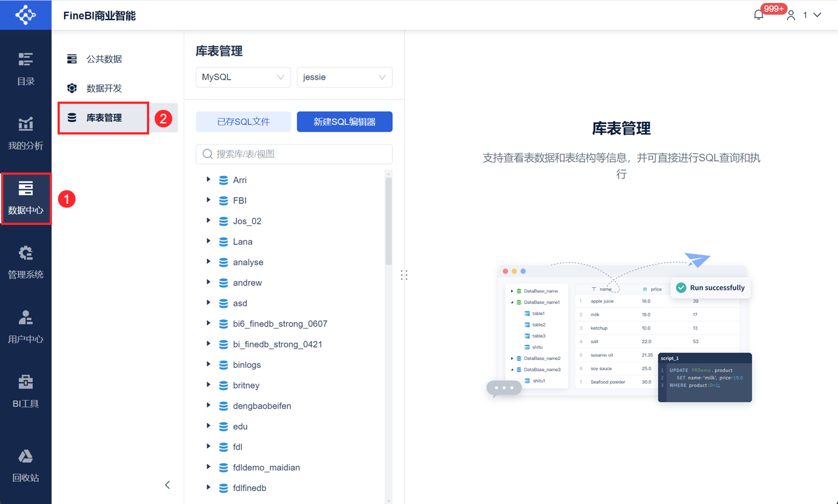Click the analyse database icon

point(223,262)
